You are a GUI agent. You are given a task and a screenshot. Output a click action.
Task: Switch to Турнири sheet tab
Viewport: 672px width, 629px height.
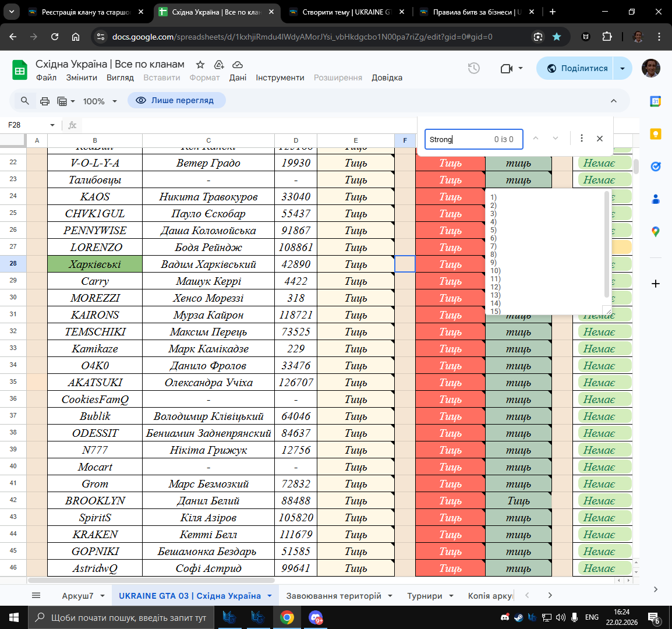tap(425, 596)
